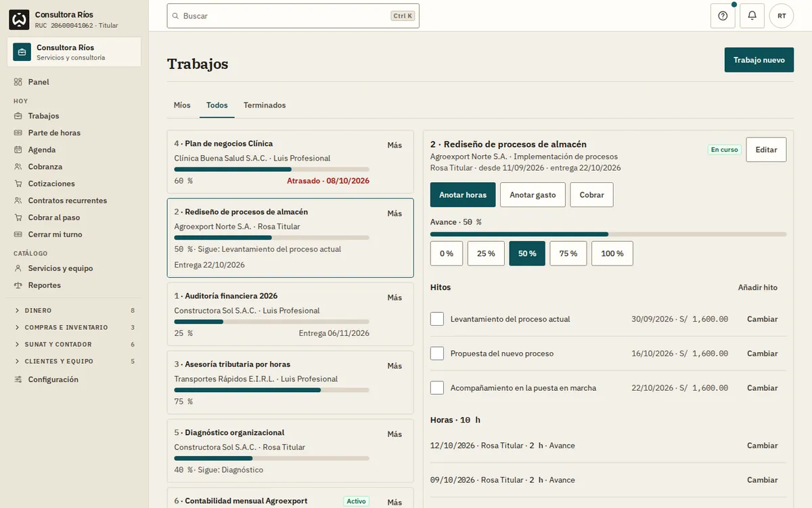Open the Panel sidebar item icon
Viewport: 812px width, 508px height.
[x=18, y=82]
